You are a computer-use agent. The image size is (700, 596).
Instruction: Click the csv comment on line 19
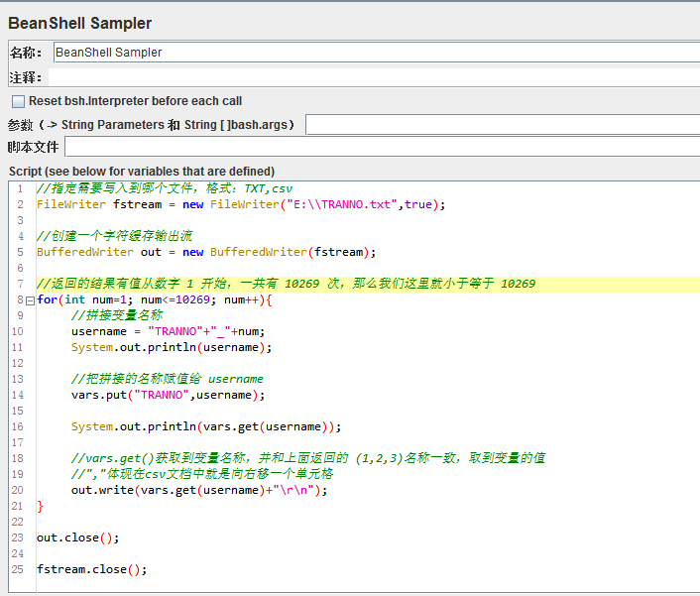tap(202, 474)
